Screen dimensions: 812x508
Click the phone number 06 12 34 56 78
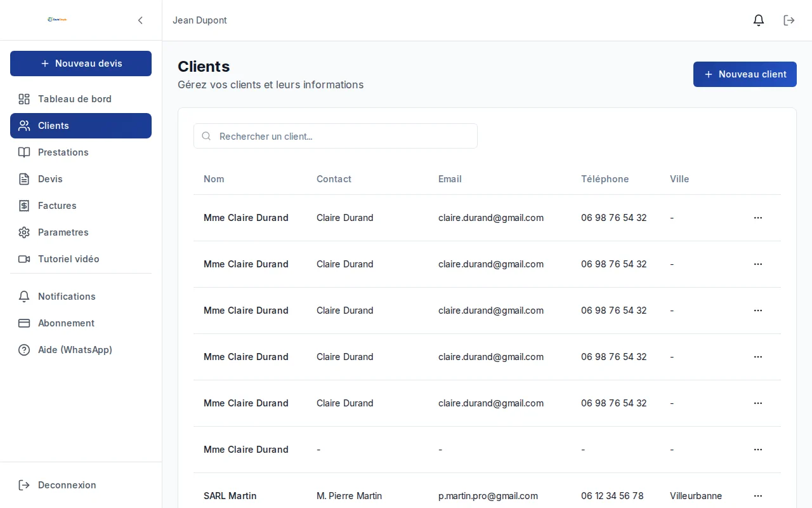[x=612, y=496]
